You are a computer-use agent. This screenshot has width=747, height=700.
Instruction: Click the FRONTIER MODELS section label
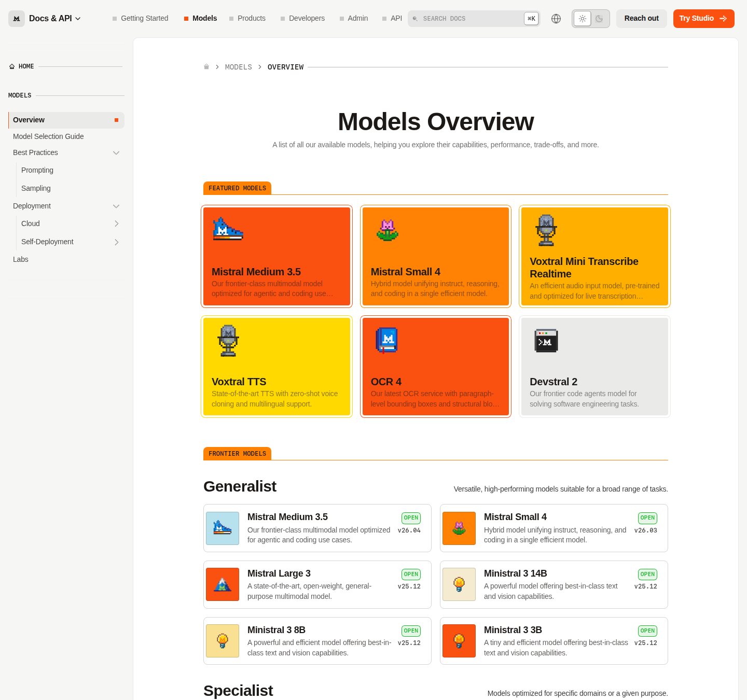pyautogui.click(x=237, y=454)
